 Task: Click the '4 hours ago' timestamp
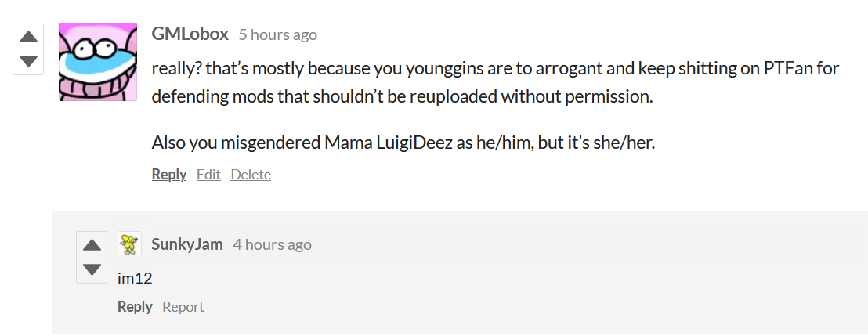(272, 244)
